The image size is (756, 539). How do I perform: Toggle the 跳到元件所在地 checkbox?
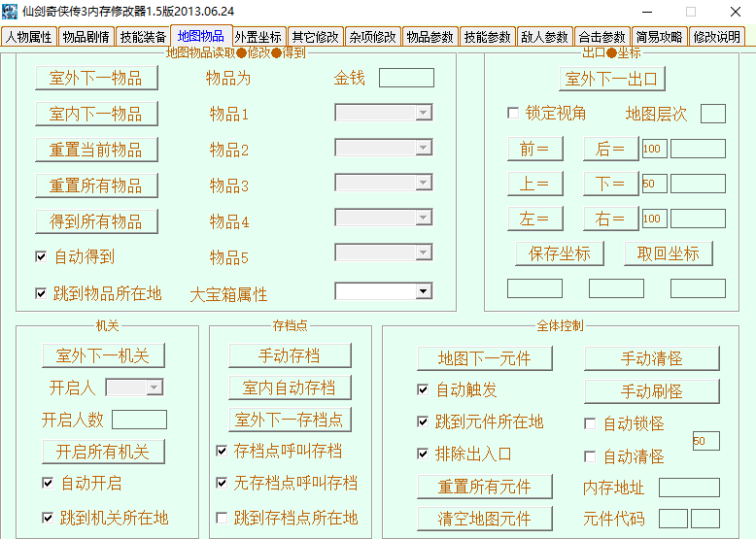(x=423, y=421)
